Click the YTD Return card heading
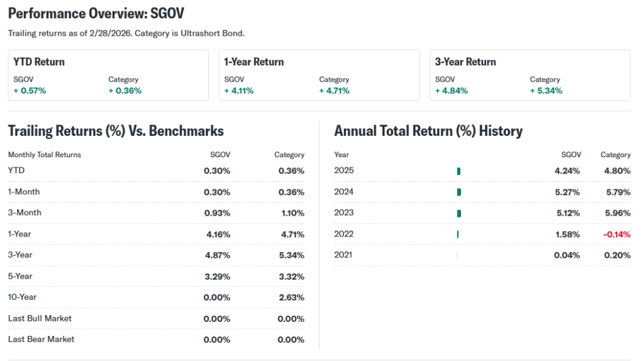The width and height of the screenshot is (644, 361). click(x=39, y=62)
